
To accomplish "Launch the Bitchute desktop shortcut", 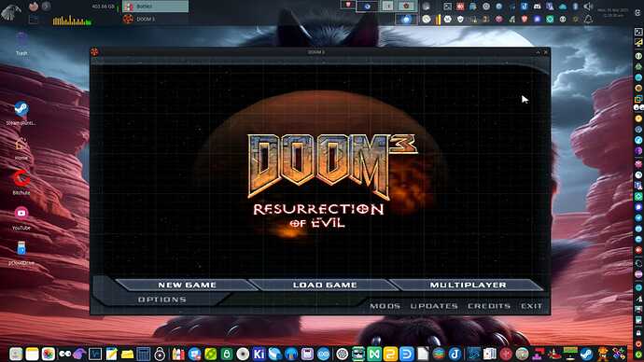I will pyautogui.click(x=21, y=183).
